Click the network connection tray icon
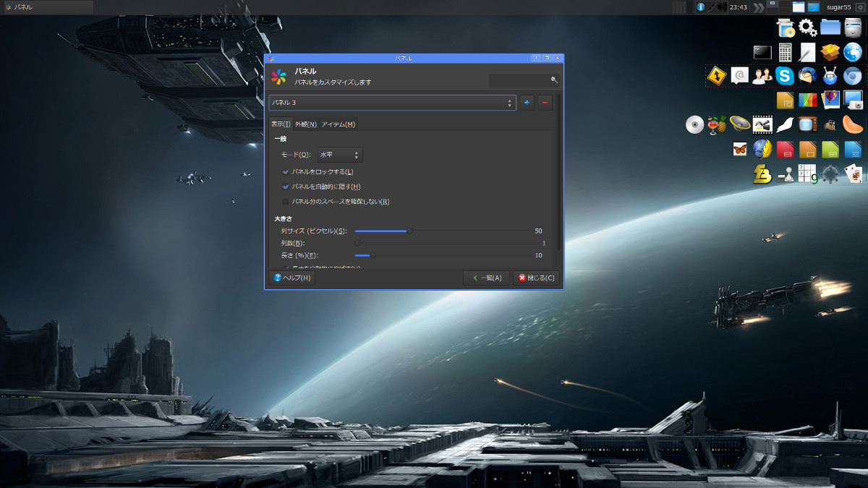The width and height of the screenshot is (868, 488). (x=712, y=7)
